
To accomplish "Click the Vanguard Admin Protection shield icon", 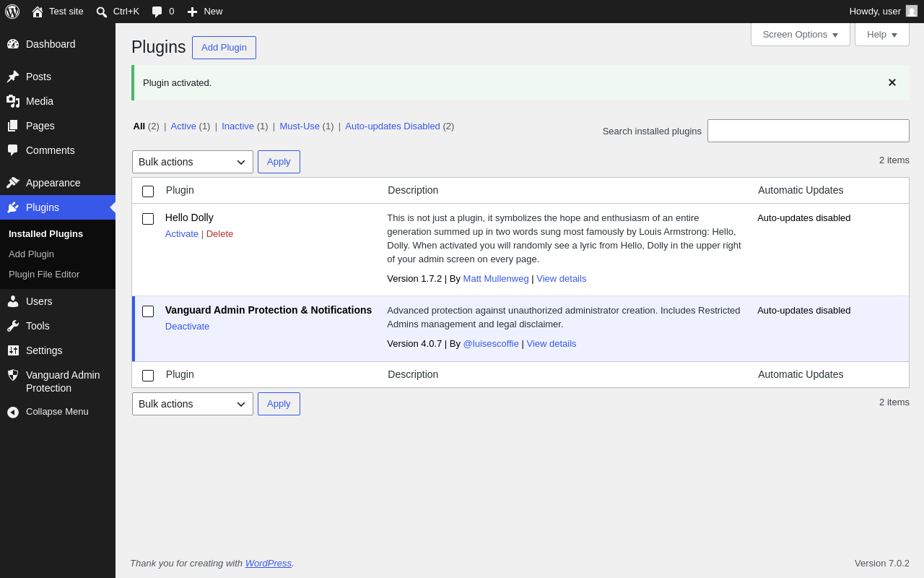I will [x=13, y=375].
